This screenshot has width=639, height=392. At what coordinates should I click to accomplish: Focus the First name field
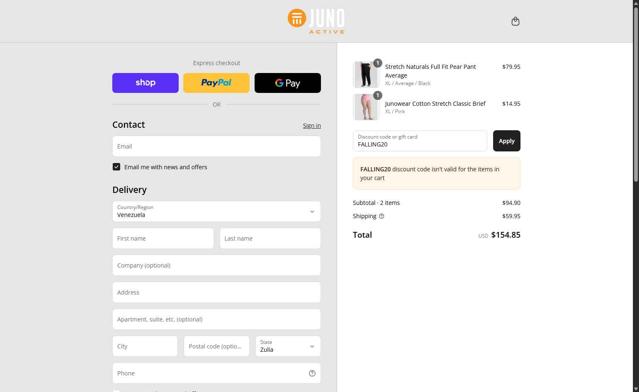(x=163, y=238)
